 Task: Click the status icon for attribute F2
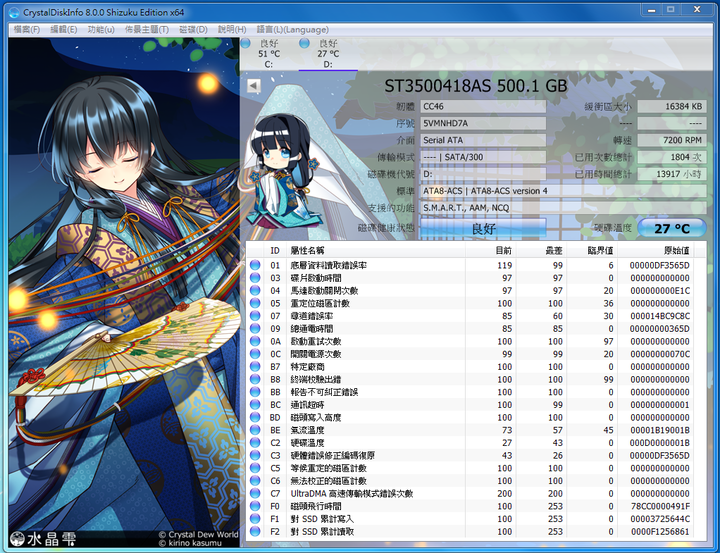point(255,531)
